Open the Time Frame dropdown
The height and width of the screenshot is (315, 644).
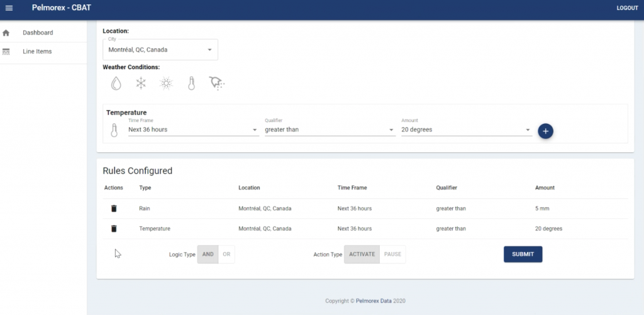(x=194, y=130)
